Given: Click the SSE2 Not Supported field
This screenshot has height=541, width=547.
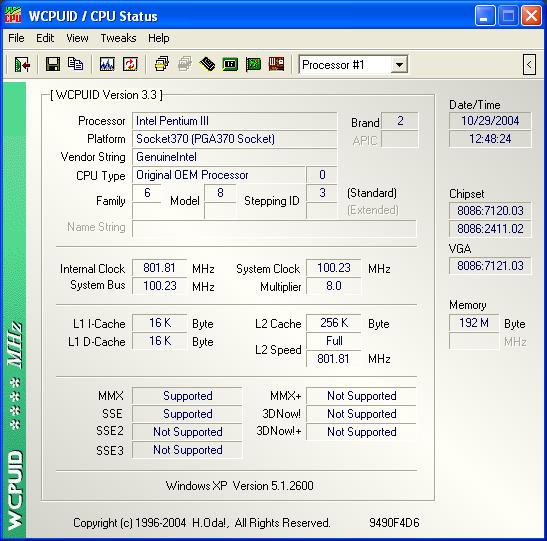Looking at the screenshot, I should click(x=187, y=432).
